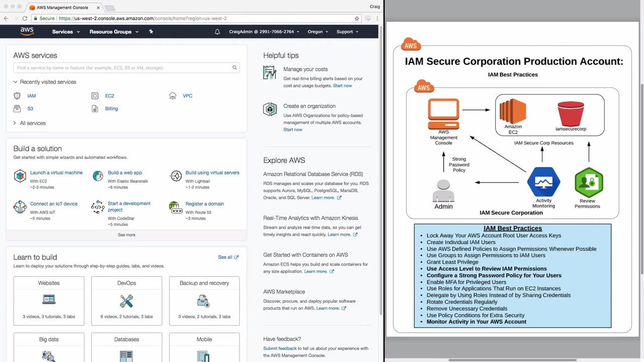Click the Submit feedback link
Image resolution: width=644 pixels, height=362 pixels.
[280, 348]
